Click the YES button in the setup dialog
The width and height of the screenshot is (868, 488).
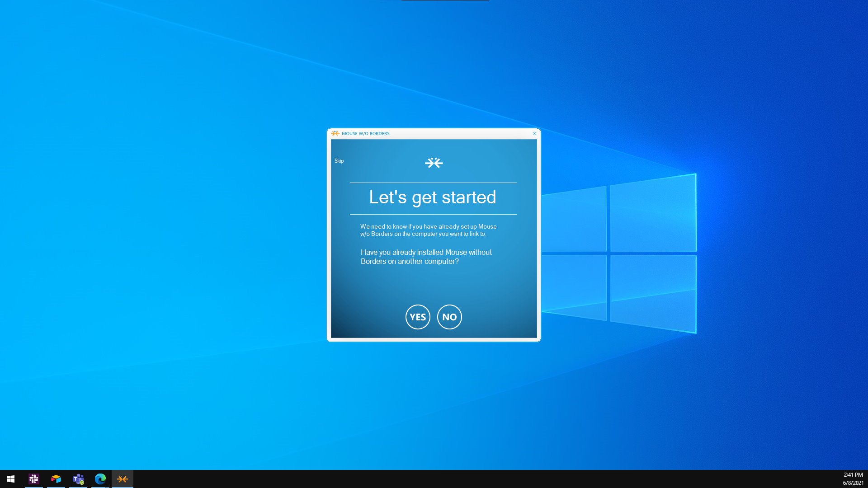[418, 317]
